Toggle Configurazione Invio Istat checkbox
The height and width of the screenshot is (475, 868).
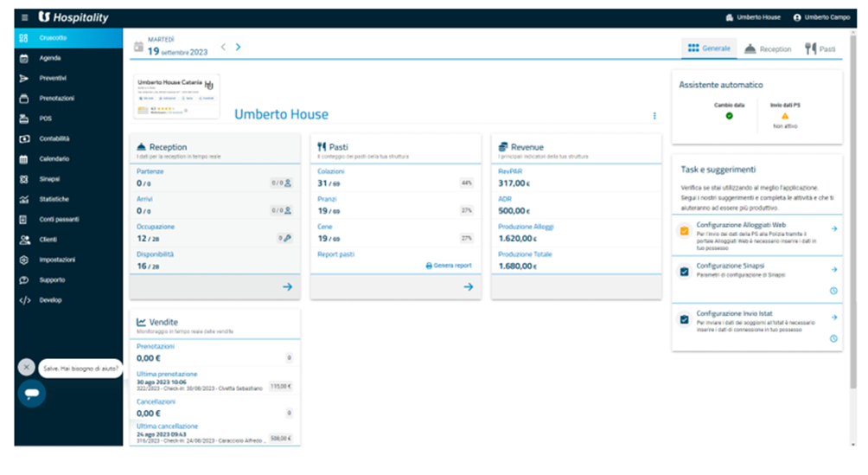pos(684,319)
